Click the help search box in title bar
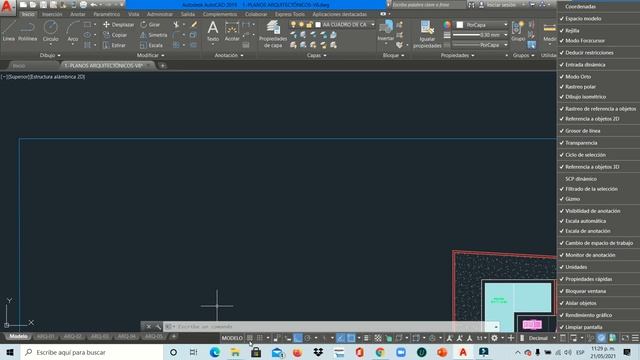Viewport: 640px width, 360px height. pyautogui.click(x=429, y=5)
